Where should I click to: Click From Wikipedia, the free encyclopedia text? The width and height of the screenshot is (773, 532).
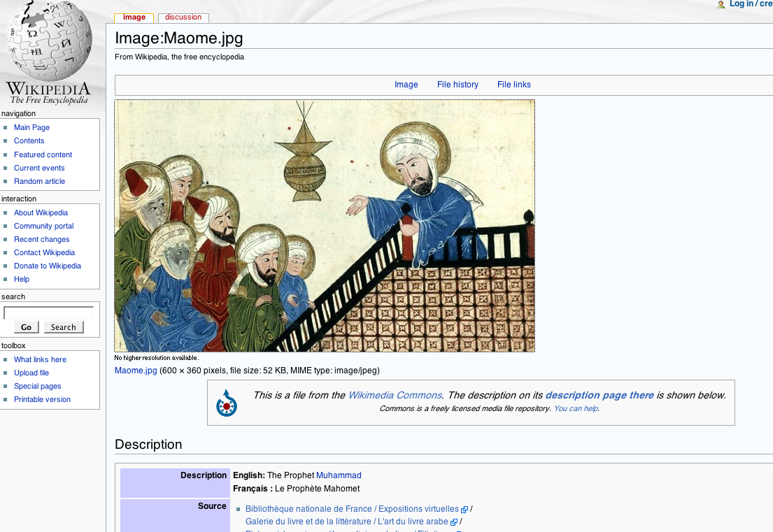tap(180, 57)
